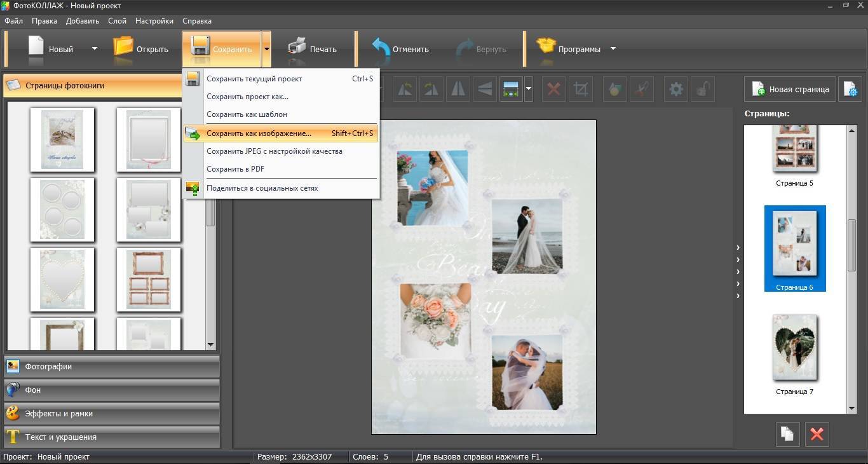Click the padlock lock-layer icon

coord(702,90)
